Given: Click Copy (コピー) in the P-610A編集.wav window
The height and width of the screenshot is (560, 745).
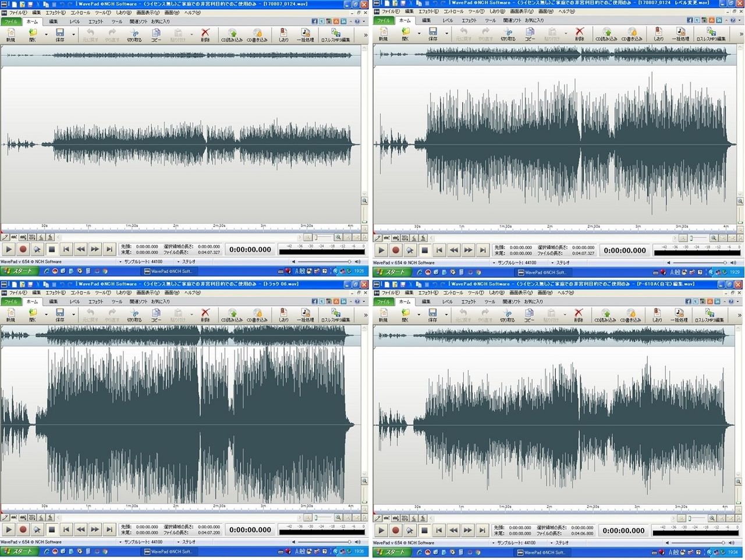Looking at the screenshot, I should (x=529, y=316).
